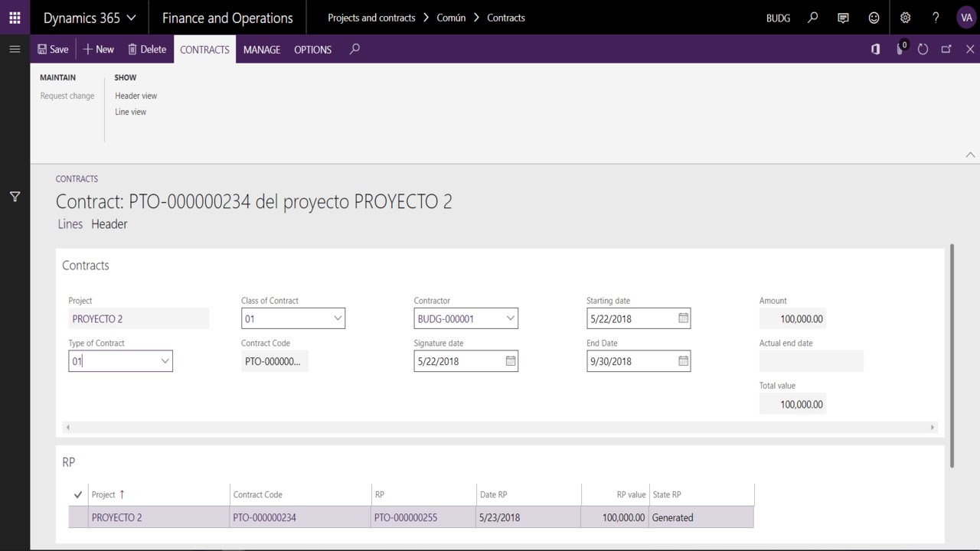Screen dimensions: 980x551
Task: Select the PROYECTO 2 row checkbox cell
Action: click(x=78, y=517)
